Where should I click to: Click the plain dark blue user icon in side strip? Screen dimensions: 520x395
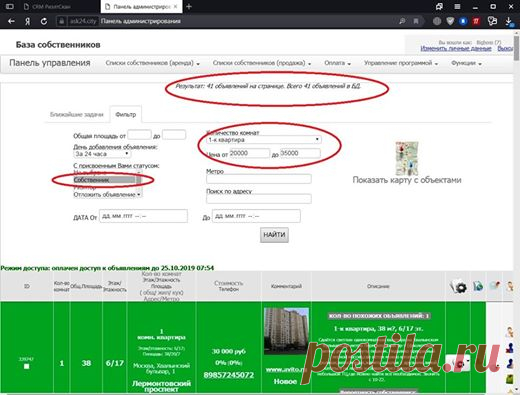pyautogui.click(x=510, y=363)
